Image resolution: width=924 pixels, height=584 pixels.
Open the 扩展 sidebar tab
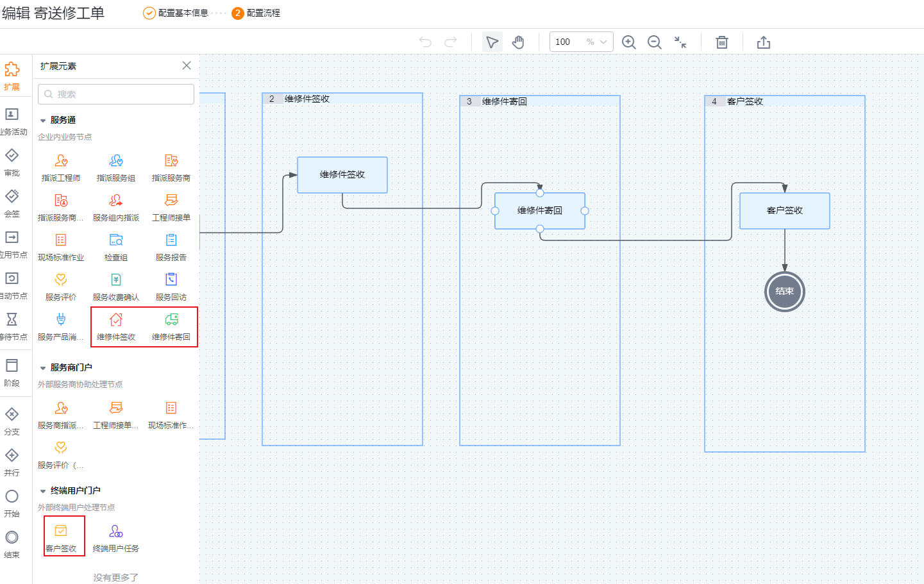point(12,76)
